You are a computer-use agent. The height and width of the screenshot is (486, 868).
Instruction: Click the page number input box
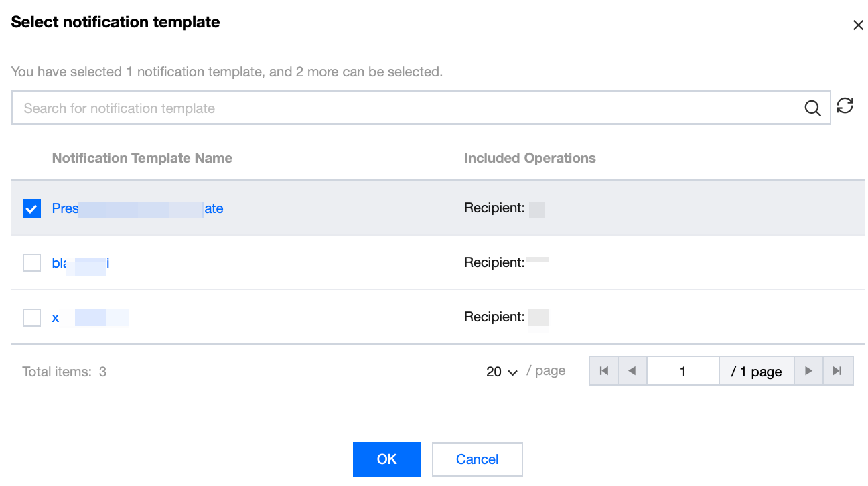click(682, 371)
